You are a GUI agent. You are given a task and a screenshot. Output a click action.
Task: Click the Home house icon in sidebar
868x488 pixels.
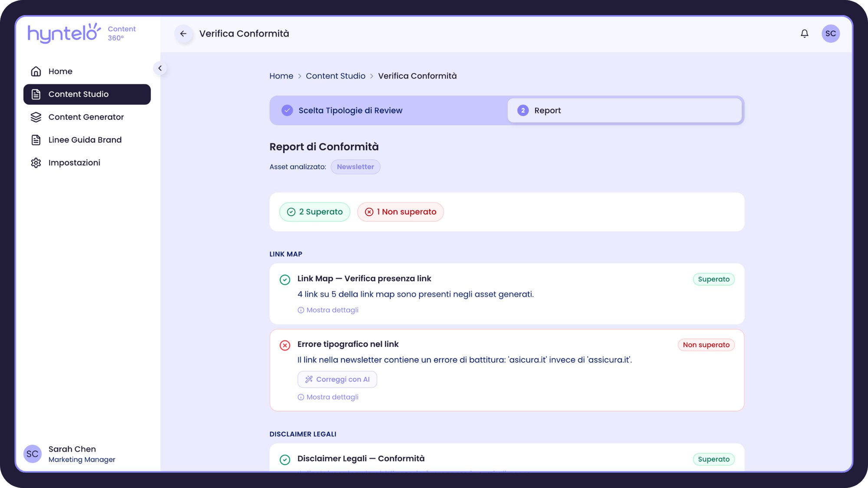point(36,71)
